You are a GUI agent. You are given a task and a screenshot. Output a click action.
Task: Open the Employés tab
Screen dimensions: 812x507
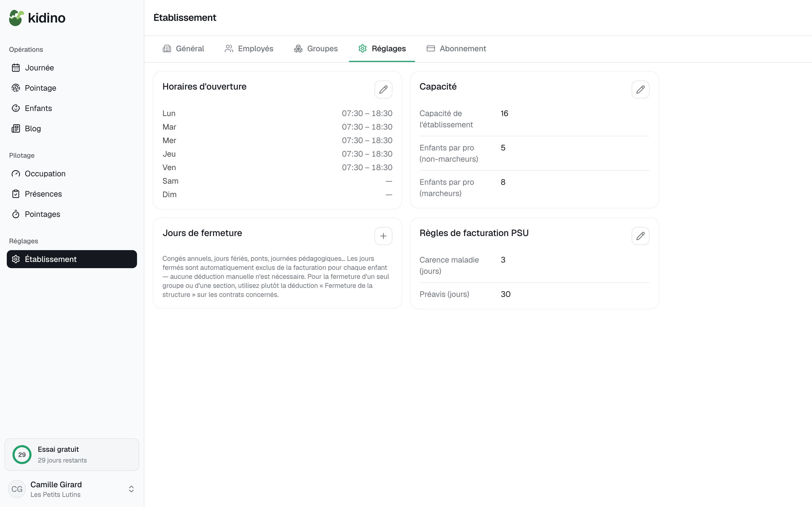[249, 49]
